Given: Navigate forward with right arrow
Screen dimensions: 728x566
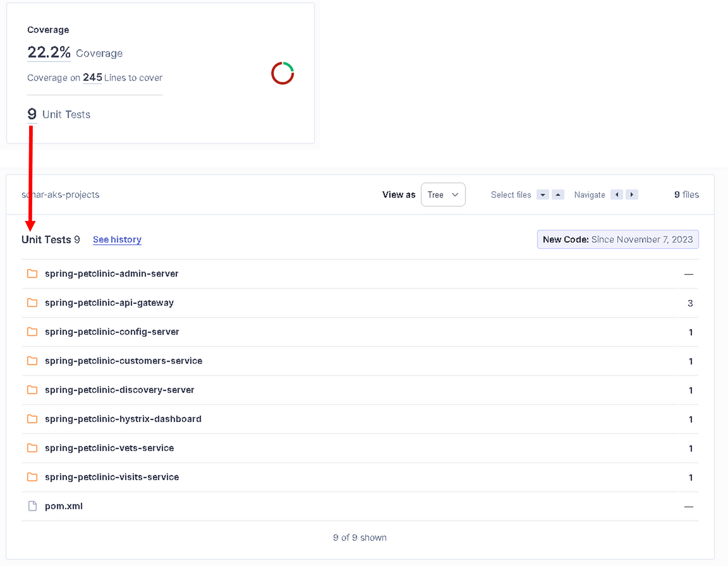Looking at the screenshot, I should [x=632, y=195].
